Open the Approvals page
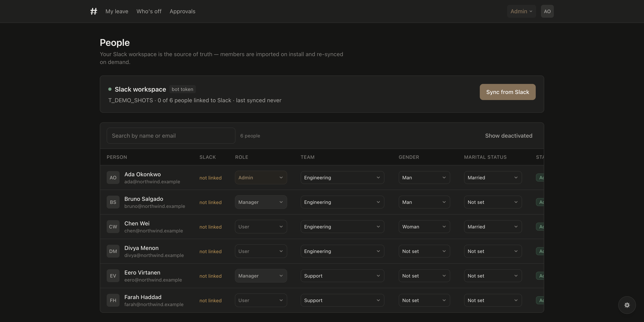This screenshot has height=322, width=644. [183, 11]
